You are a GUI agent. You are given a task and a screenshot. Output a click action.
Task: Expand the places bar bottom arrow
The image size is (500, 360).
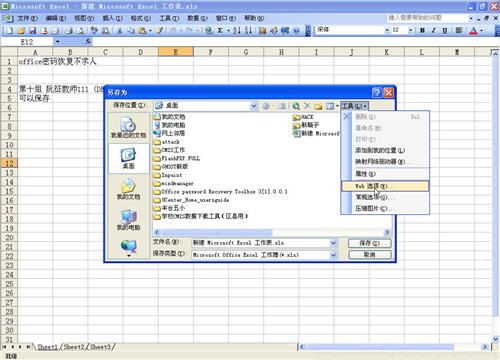[x=129, y=256]
